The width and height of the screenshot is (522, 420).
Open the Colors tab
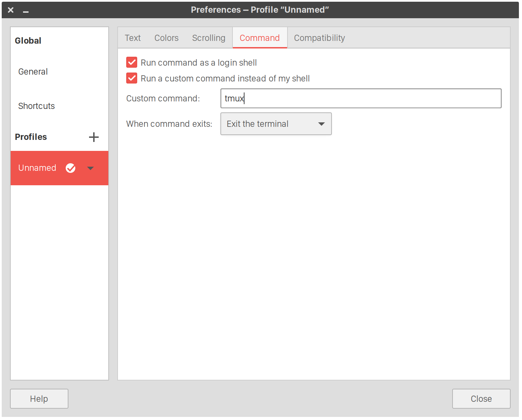(166, 38)
